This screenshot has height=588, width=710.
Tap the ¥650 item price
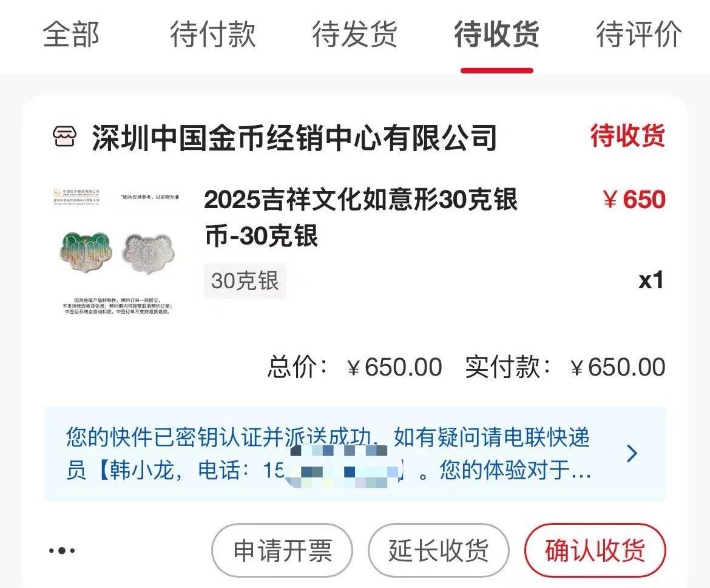click(634, 199)
